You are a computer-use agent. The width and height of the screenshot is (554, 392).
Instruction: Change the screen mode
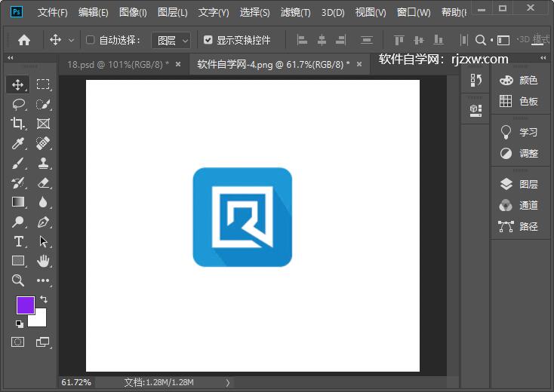coord(43,342)
